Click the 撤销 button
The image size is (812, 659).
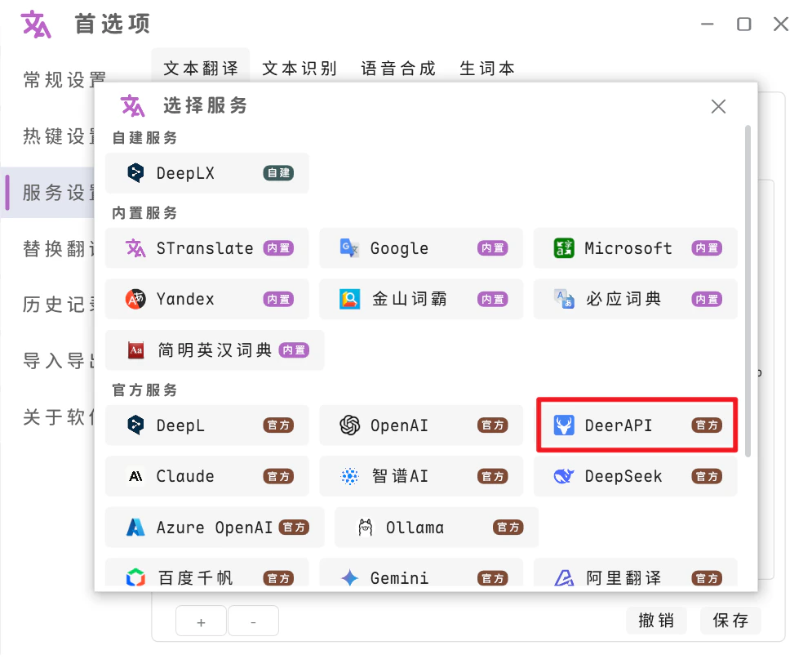655,620
